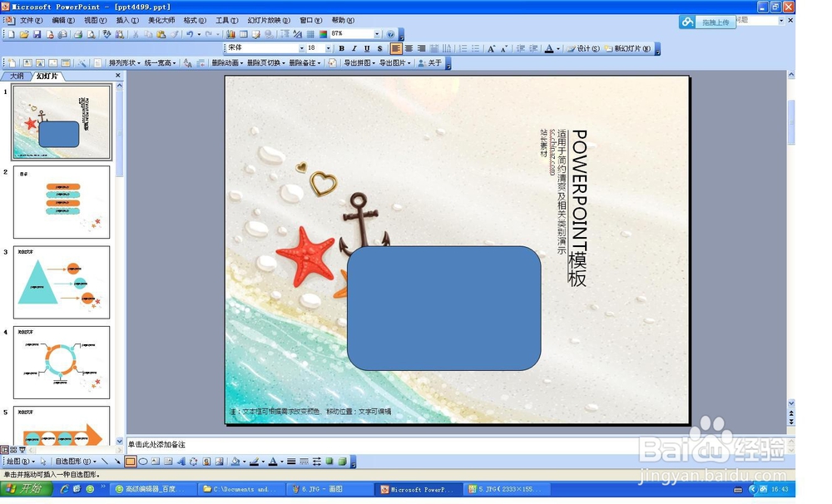Image resolution: width=832 pixels, height=504 pixels.
Task: Click the Print icon
Action: [x=78, y=34]
